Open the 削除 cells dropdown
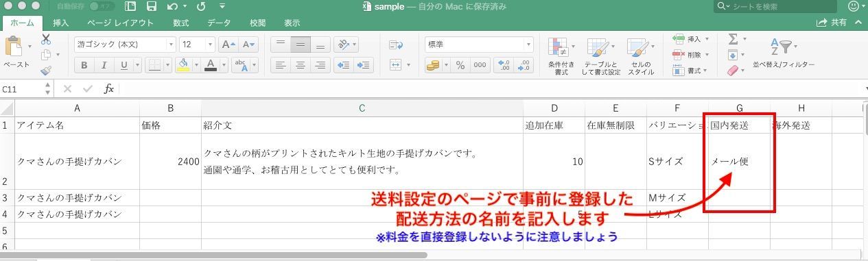 click(691, 55)
